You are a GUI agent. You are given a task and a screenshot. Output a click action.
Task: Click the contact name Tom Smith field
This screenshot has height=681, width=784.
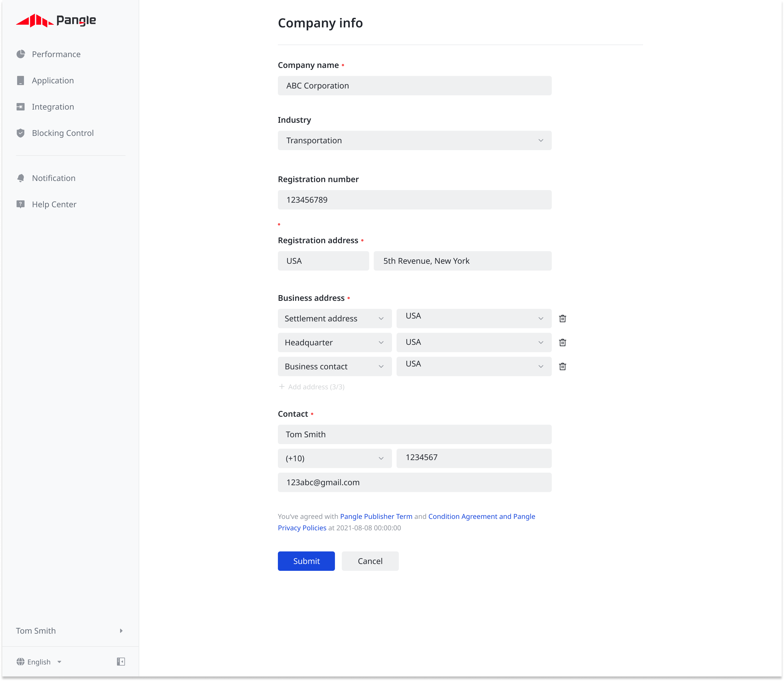click(x=415, y=434)
